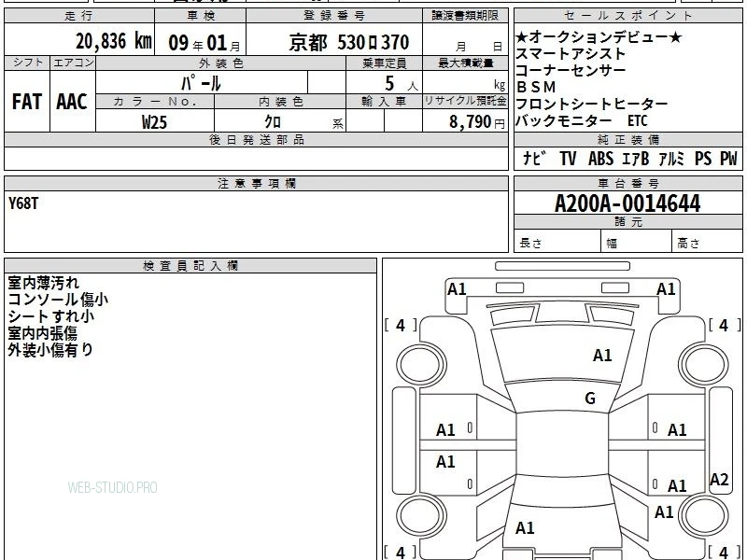
Task: Select recycle deposit 8,790円
Action: (x=477, y=122)
